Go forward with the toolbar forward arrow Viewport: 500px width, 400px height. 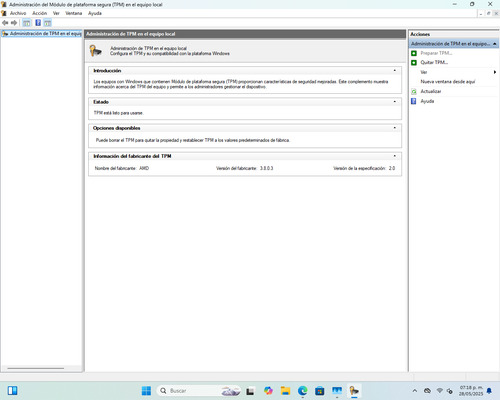coord(14,23)
